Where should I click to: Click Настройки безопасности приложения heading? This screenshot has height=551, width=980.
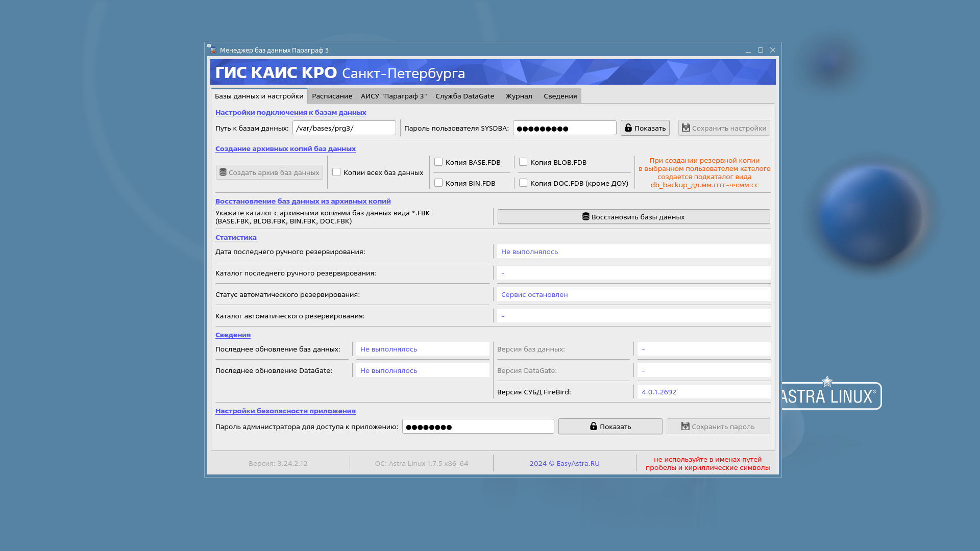286,411
